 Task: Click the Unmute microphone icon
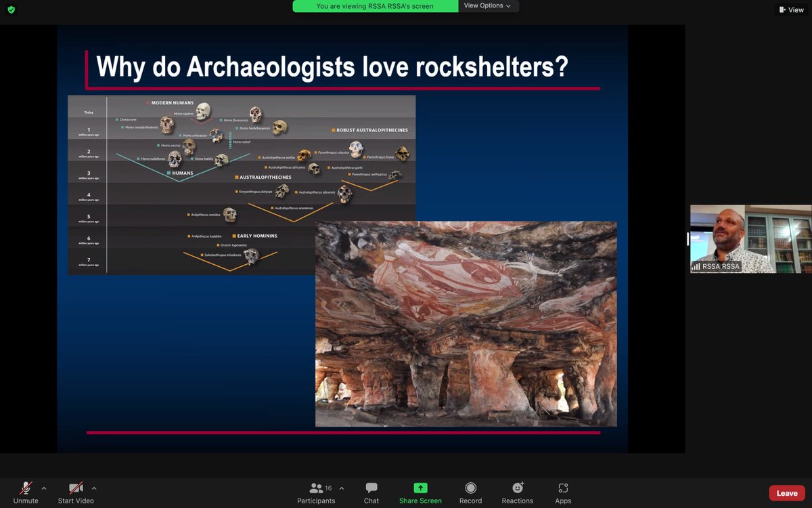click(x=26, y=488)
